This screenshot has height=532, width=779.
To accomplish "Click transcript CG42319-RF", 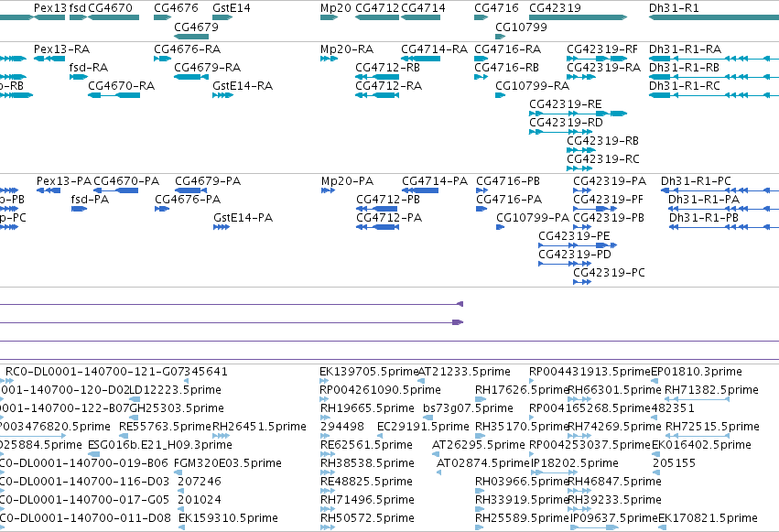I will pyautogui.click(x=602, y=49).
